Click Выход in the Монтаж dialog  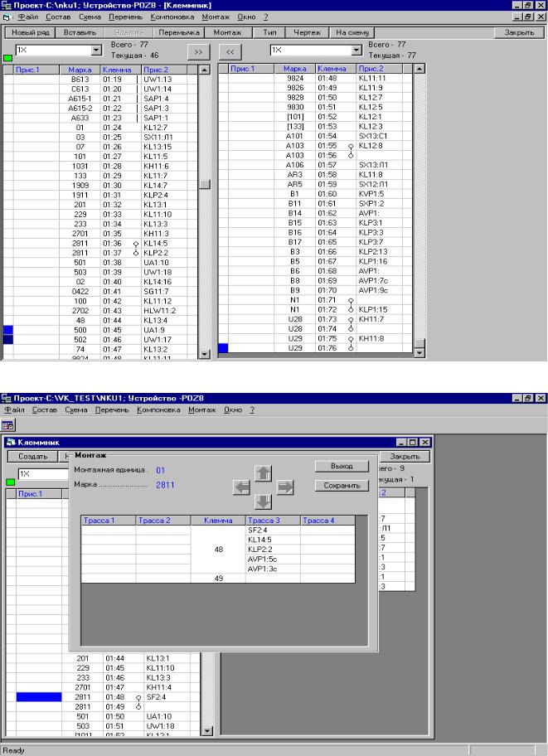click(342, 466)
